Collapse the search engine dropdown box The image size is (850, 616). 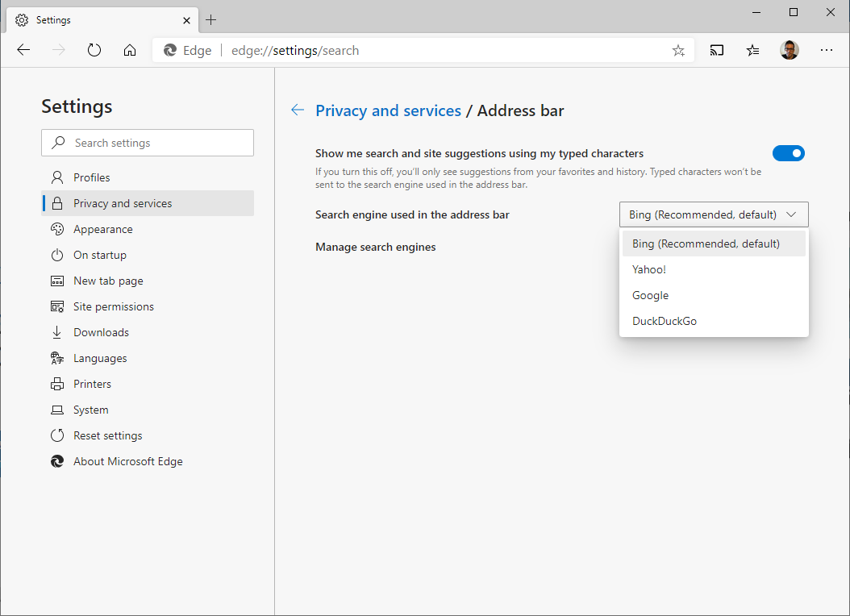tap(714, 214)
